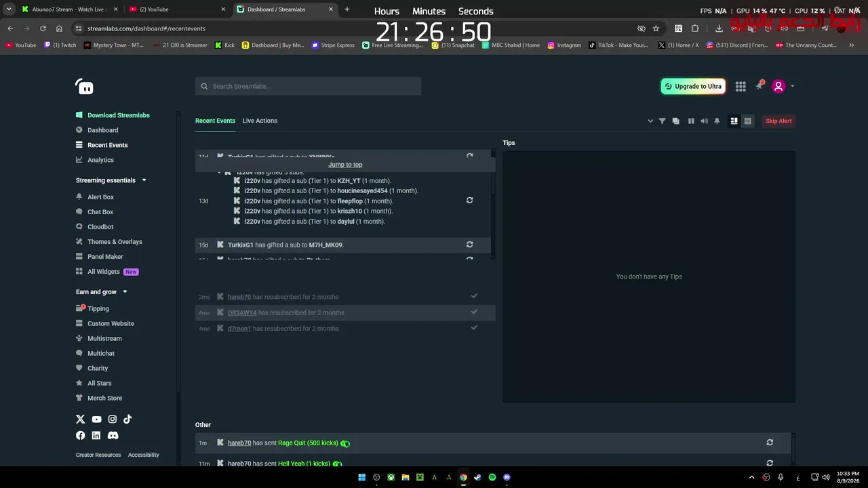Toggle the bell notification icon in events toolbar

(717, 121)
